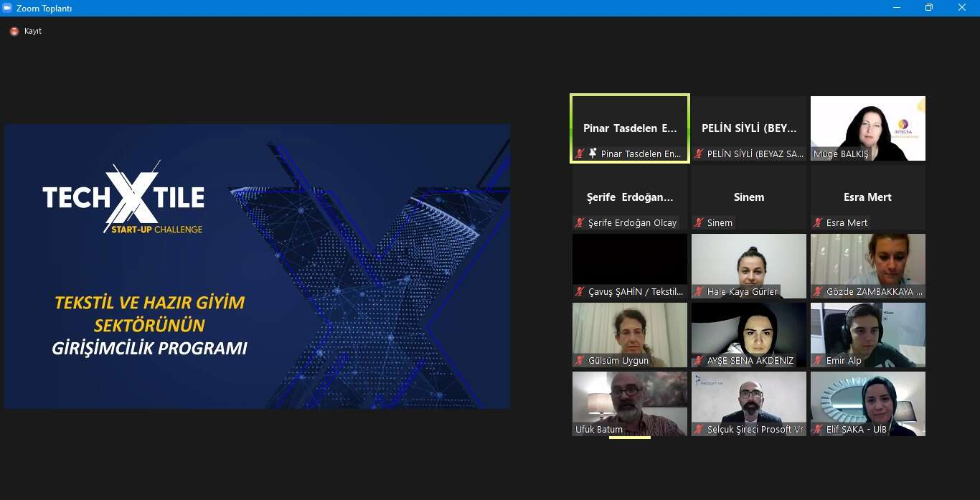Click the red recording indicator icon
980x500 pixels.
click(14, 31)
